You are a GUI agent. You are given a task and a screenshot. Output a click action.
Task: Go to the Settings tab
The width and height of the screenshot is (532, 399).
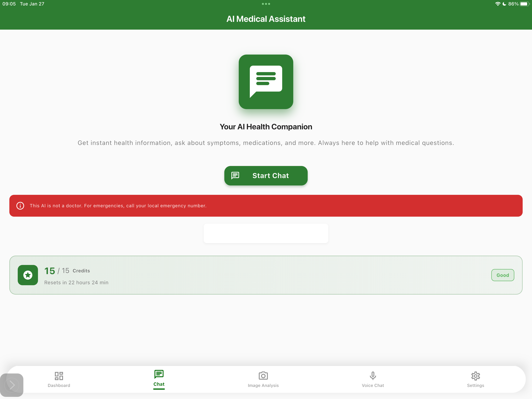click(x=476, y=379)
